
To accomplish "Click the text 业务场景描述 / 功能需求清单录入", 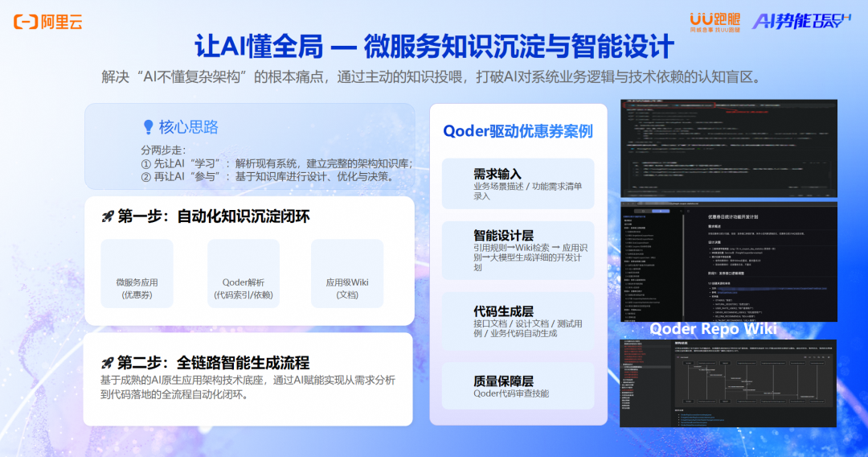I will (527, 191).
